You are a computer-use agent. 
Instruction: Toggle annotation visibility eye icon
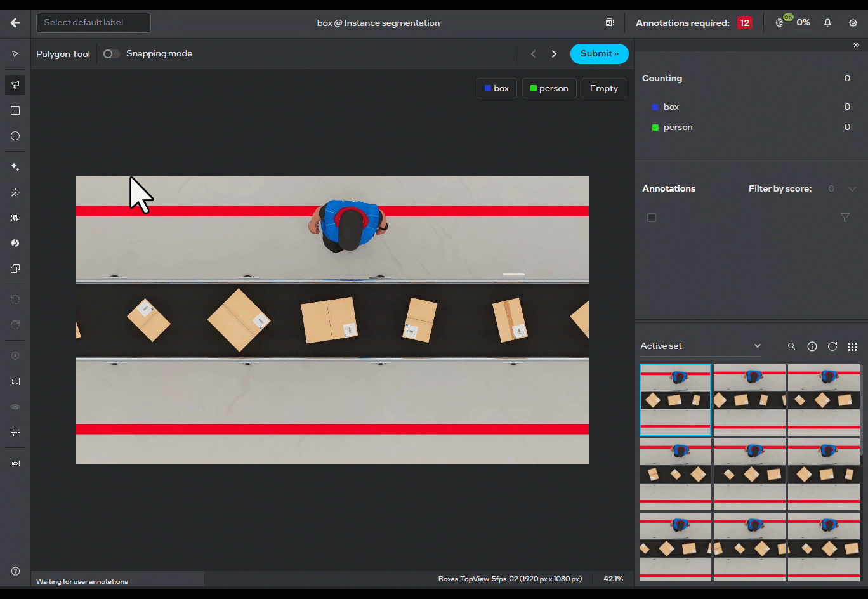[x=15, y=407]
